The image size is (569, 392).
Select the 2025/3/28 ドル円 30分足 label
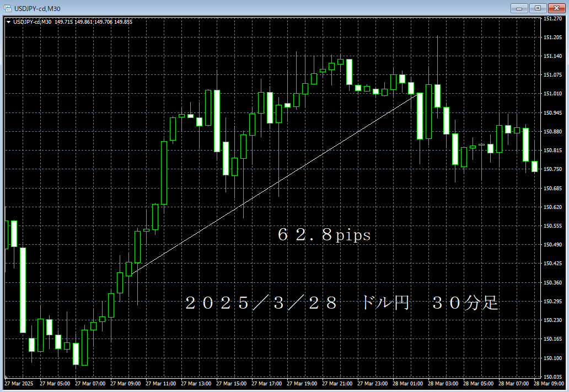click(342, 302)
